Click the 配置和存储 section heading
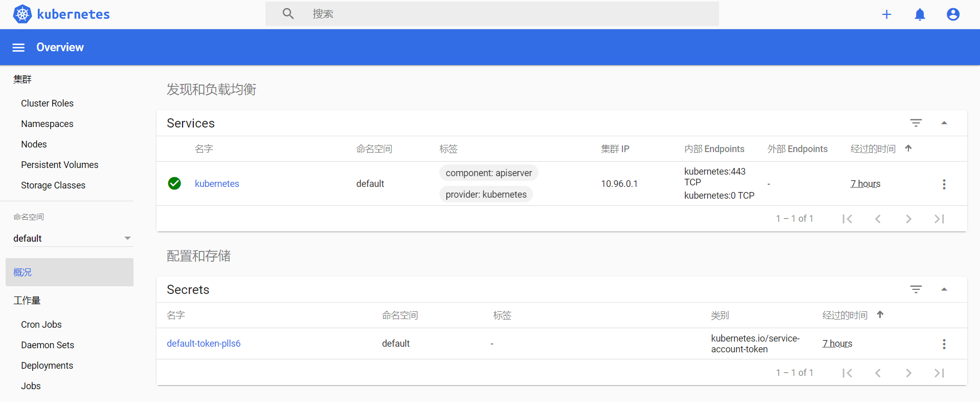The height and width of the screenshot is (402, 980). [x=198, y=256]
